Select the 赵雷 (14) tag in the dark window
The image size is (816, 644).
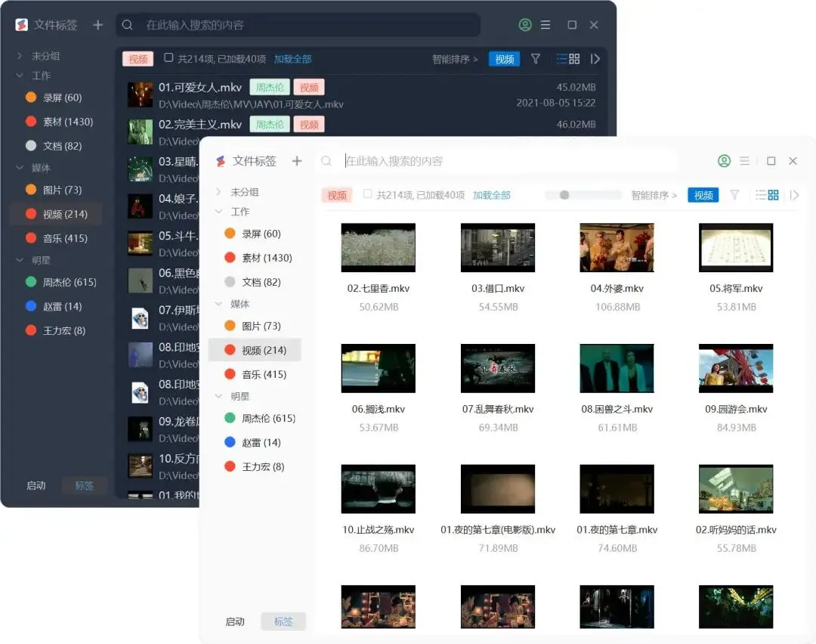coord(56,307)
